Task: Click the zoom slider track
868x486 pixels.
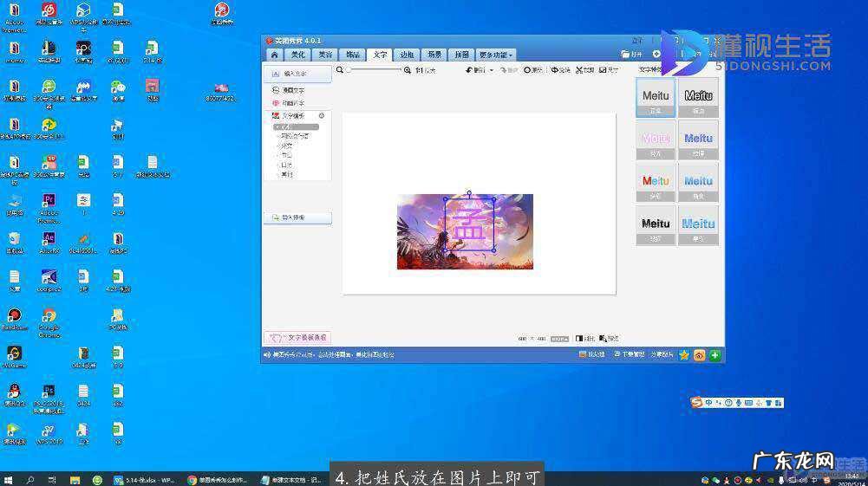Action: coord(374,69)
